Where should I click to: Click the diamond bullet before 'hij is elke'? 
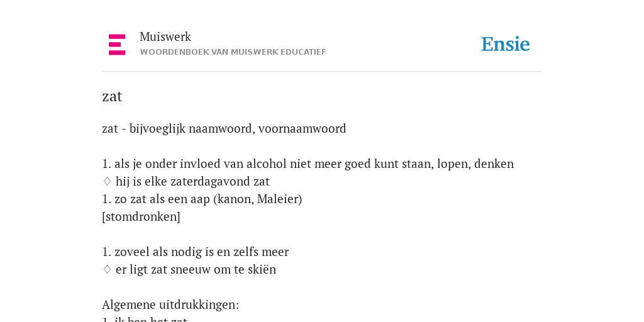pyautogui.click(x=107, y=182)
